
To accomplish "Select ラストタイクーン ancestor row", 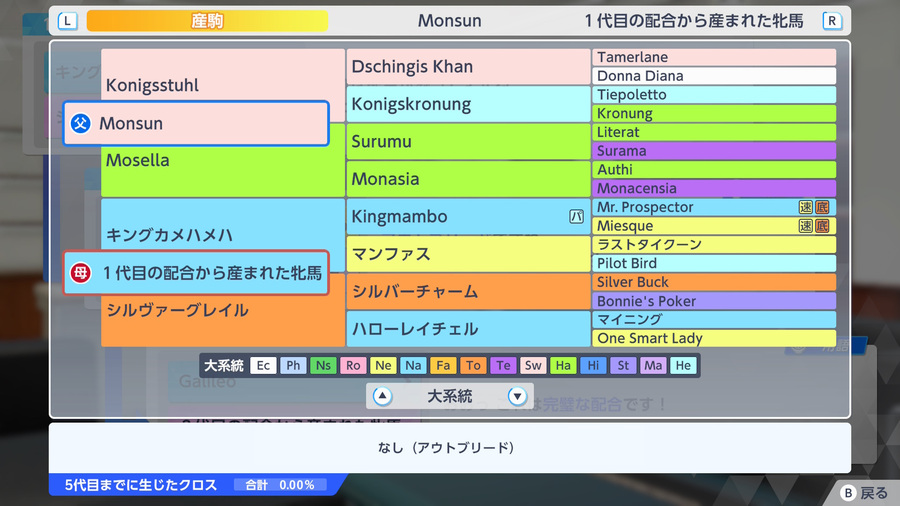I will pyautogui.click(x=714, y=244).
